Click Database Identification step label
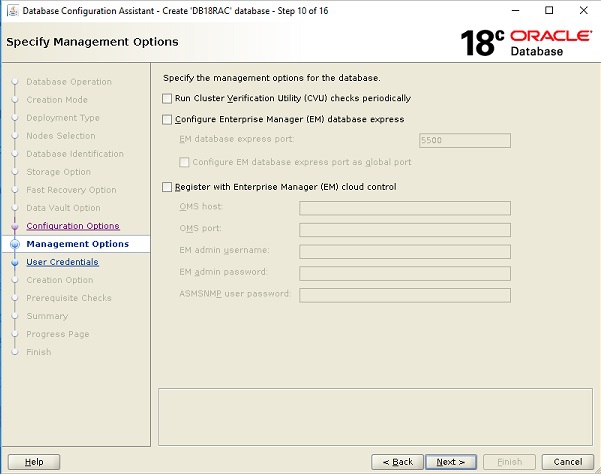This screenshot has height=474, width=601. coord(75,154)
